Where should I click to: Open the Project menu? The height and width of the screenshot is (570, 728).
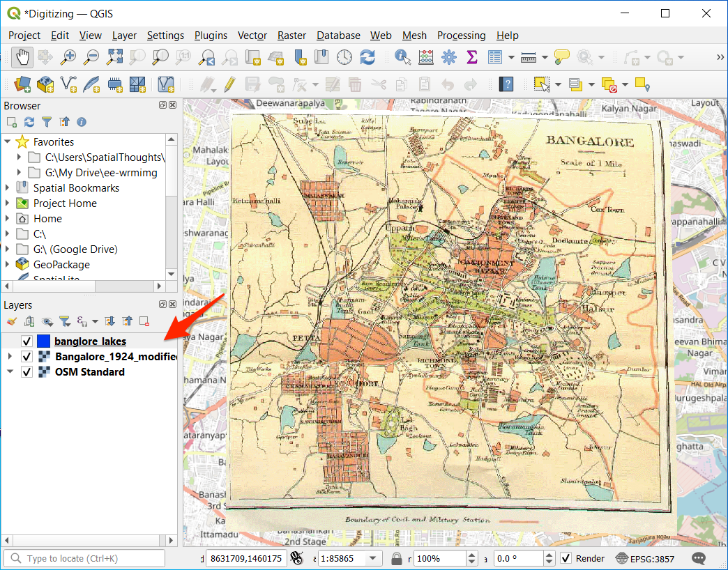pyautogui.click(x=24, y=36)
